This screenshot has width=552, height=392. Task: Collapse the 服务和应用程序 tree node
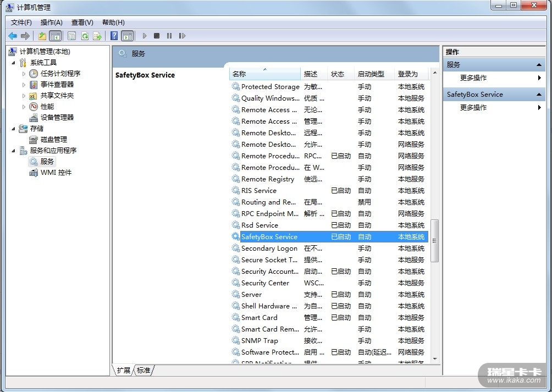[13, 151]
